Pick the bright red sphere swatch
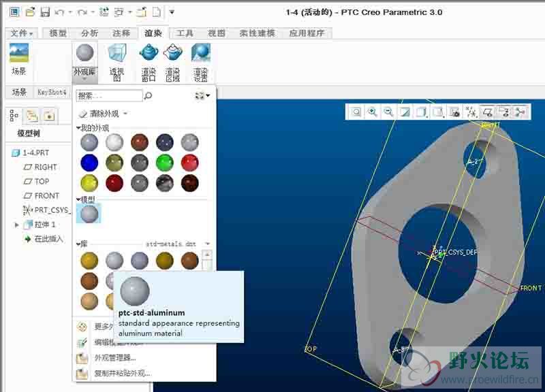Image resolution: width=545 pixels, height=392 pixels. tap(190, 163)
